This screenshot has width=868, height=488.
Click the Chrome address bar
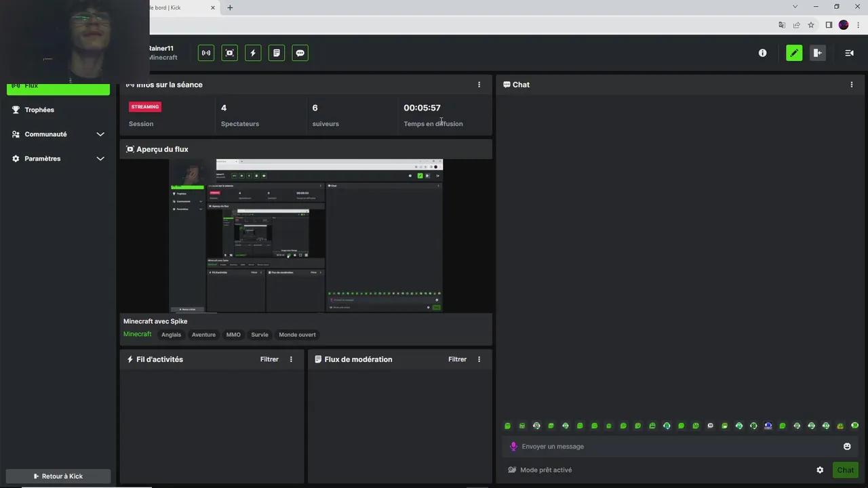pos(461,25)
